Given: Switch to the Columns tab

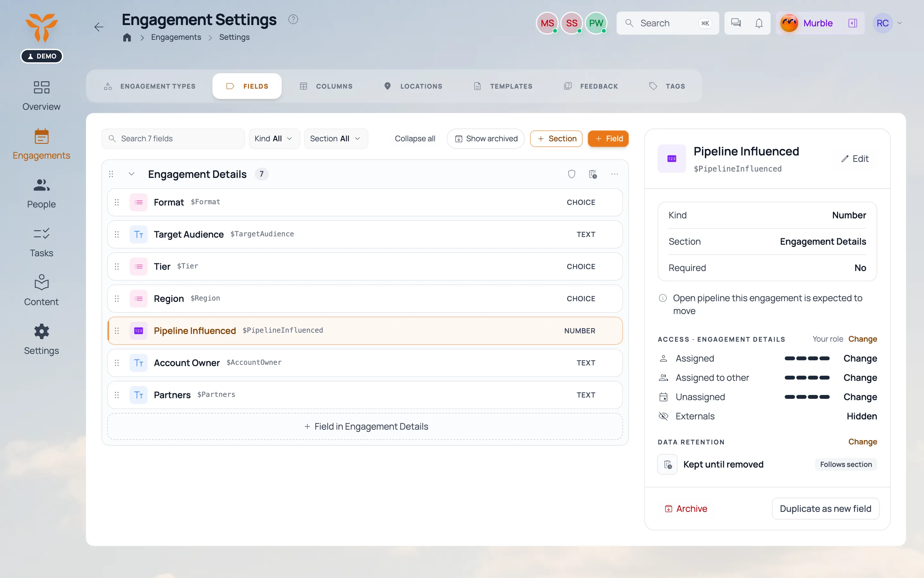Looking at the screenshot, I should pyautogui.click(x=326, y=86).
